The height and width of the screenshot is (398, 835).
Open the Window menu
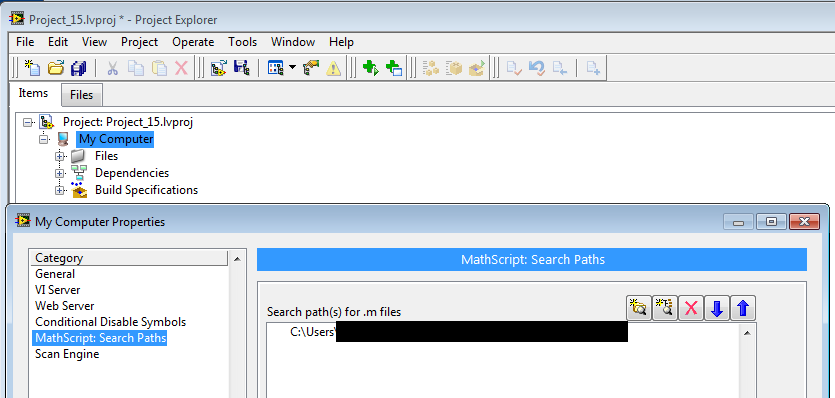(x=293, y=42)
